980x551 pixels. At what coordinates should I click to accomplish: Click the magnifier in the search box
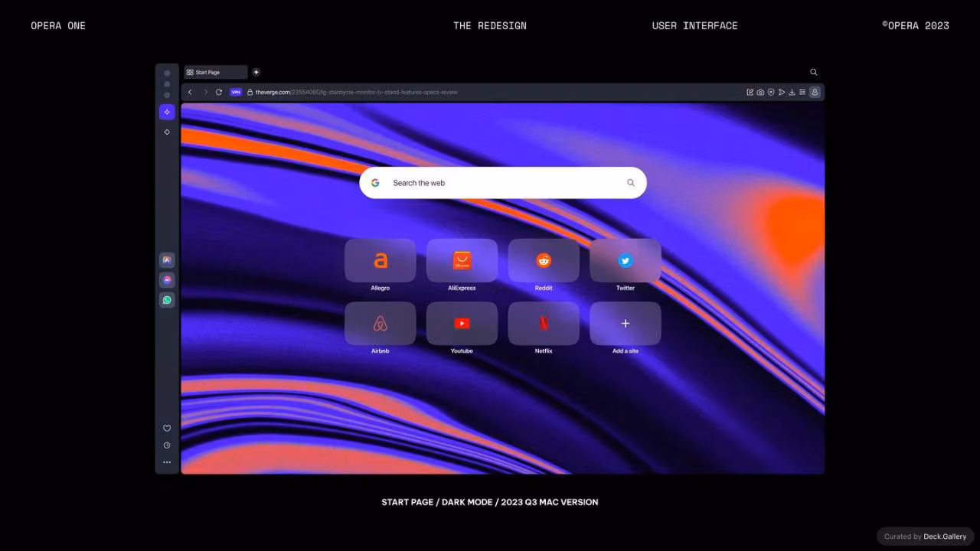pos(631,183)
